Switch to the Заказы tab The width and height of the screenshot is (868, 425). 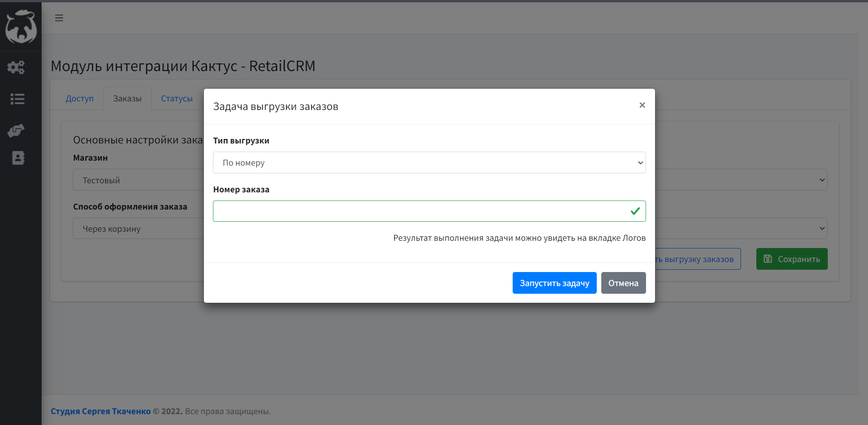click(x=127, y=98)
